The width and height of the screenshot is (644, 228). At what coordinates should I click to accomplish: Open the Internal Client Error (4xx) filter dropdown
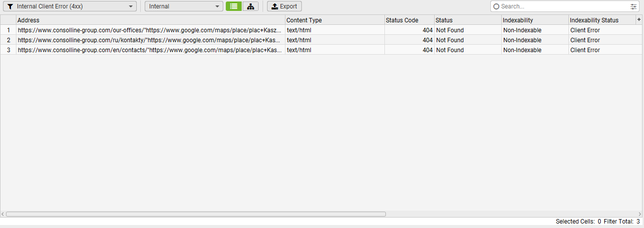(x=70, y=6)
